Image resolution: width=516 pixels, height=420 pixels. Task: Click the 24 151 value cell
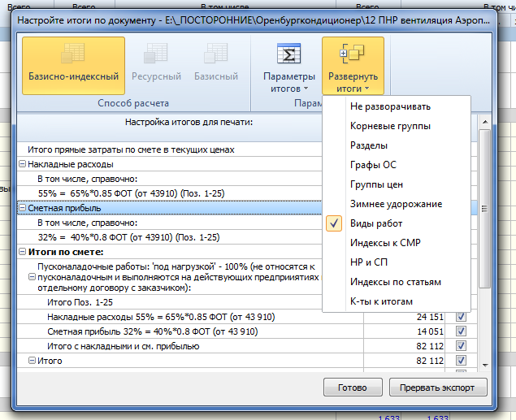[404, 317]
